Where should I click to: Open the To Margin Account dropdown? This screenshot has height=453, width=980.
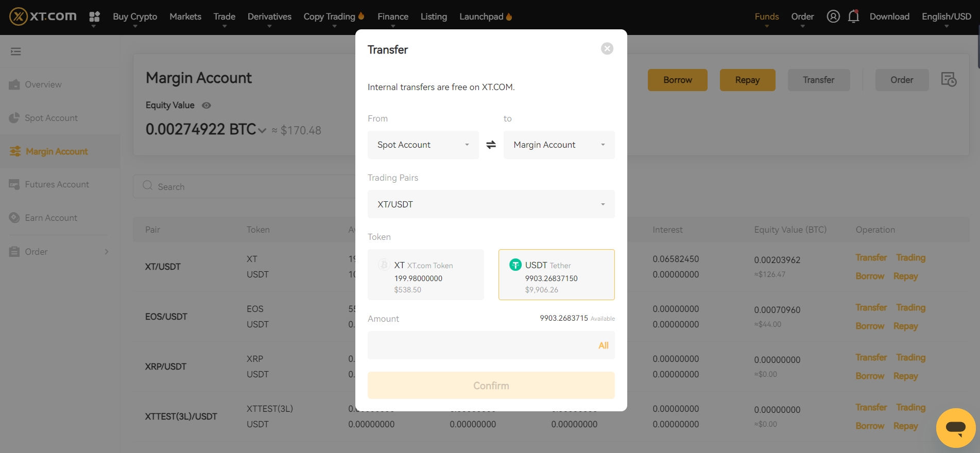559,145
